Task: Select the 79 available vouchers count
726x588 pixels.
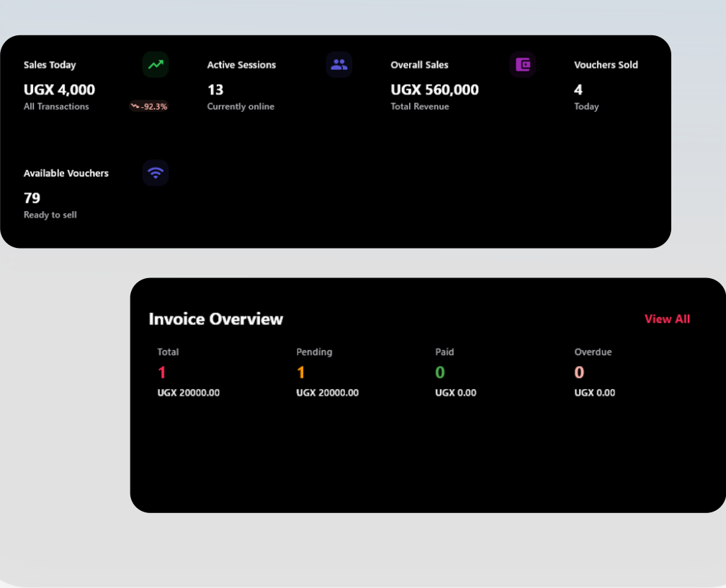Action: click(x=32, y=198)
